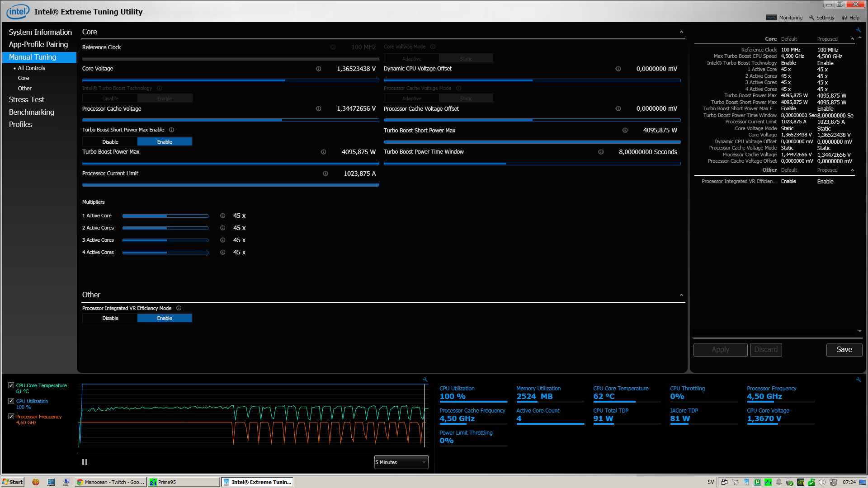Select Manual Tuning in sidebar
Screen dimensions: 868x488
[39, 57]
